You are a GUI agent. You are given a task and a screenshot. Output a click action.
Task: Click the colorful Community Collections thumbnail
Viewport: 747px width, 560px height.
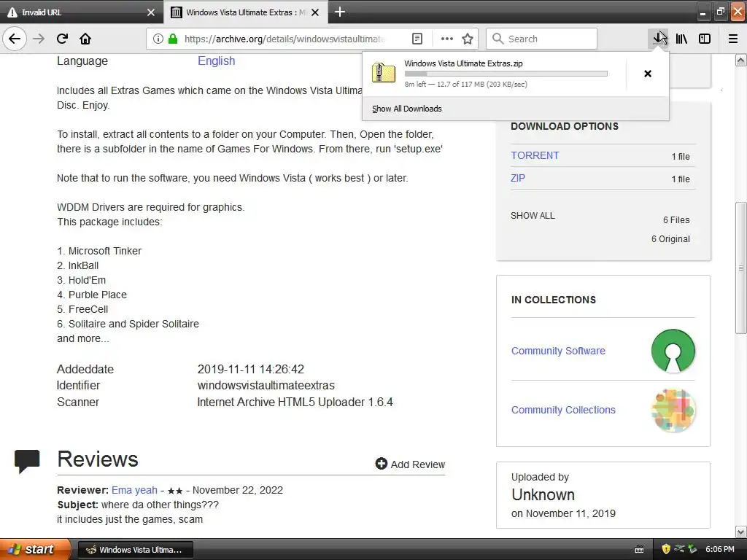point(673,411)
